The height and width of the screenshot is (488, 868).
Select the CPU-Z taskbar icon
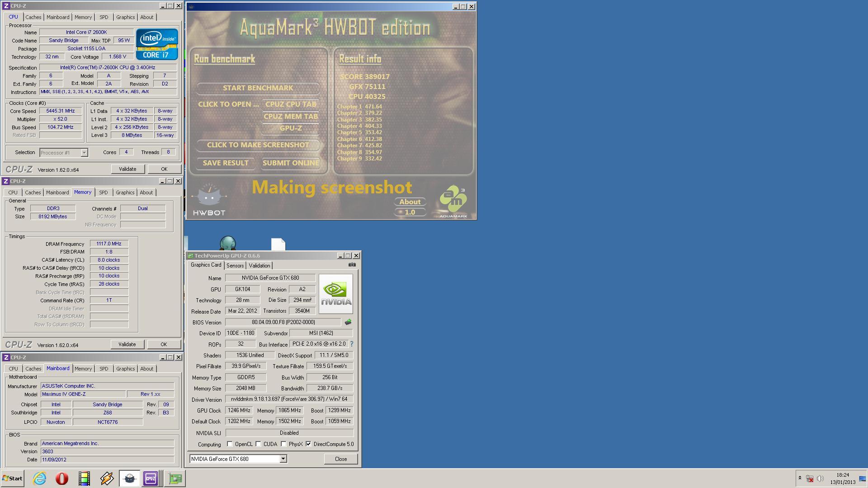151,479
